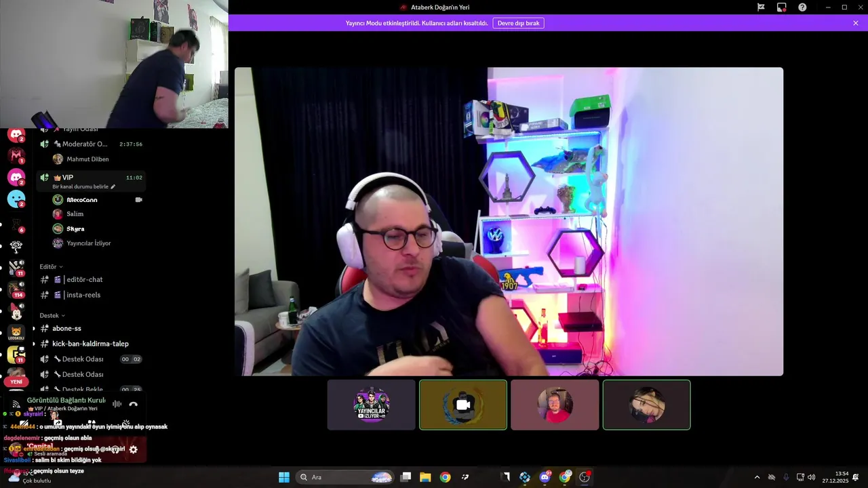Open the server icon with badge 114

click(x=16, y=289)
